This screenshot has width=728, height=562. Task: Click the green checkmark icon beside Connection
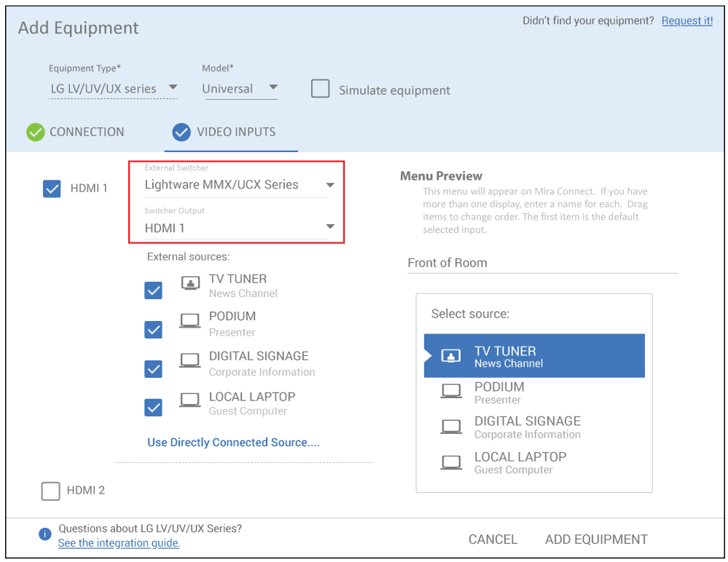click(35, 132)
